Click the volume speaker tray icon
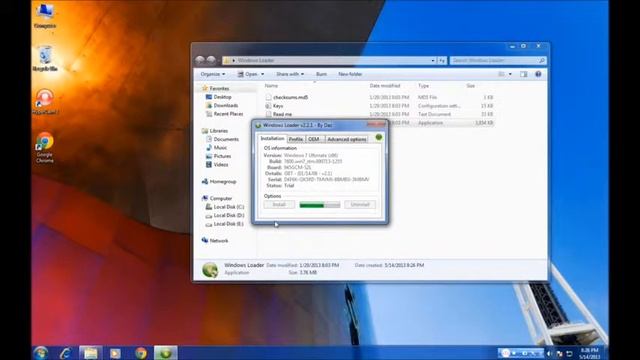This screenshot has width=640, height=360. click(550, 353)
